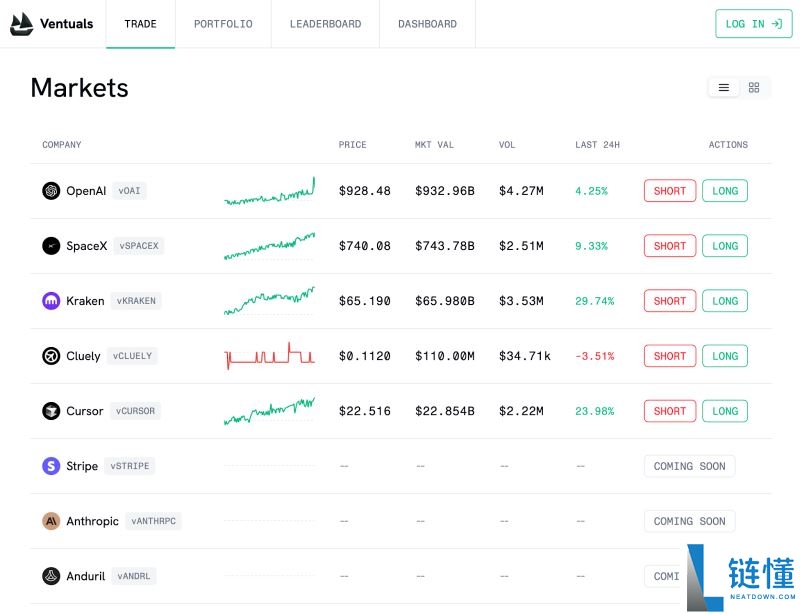Click the Cluely company logo icon
Viewport: 800px width, 613px height.
coord(51,356)
